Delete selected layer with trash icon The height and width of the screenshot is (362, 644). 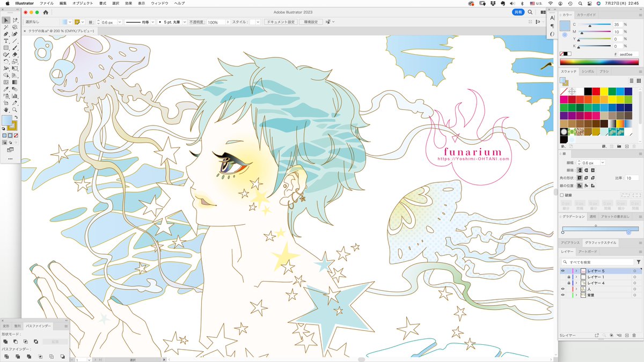click(x=634, y=335)
